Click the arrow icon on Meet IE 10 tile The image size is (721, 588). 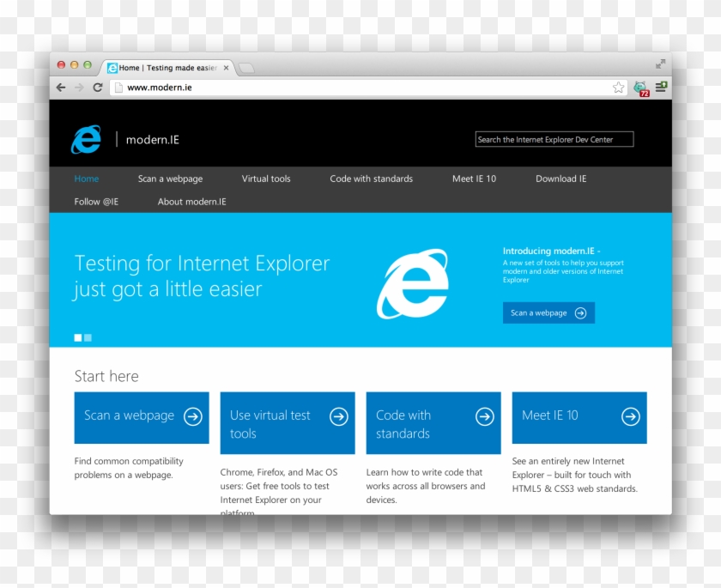click(x=633, y=415)
